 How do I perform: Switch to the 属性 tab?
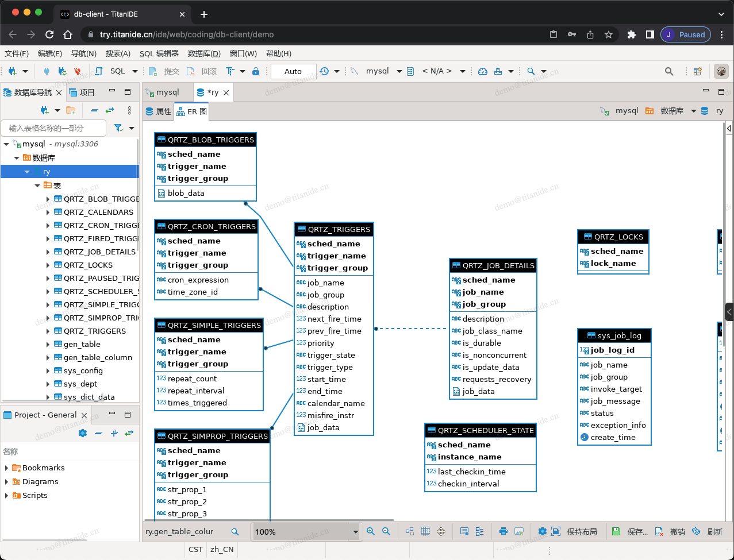pyautogui.click(x=159, y=111)
